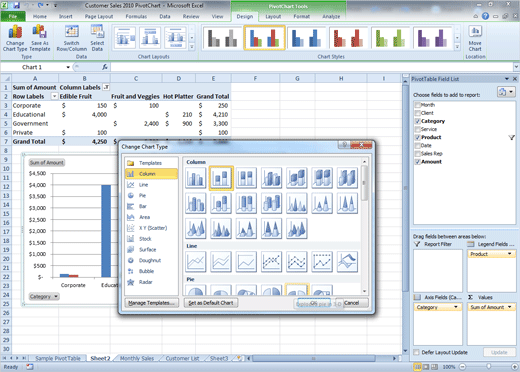This screenshot has width=520, height=372.
Task: Select Line chart category in list
Action: click(151, 185)
